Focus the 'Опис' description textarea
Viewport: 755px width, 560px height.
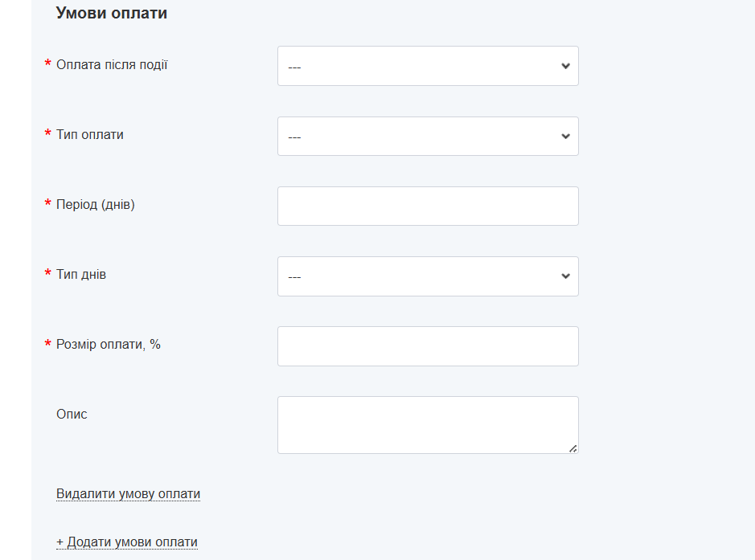click(x=427, y=424)
